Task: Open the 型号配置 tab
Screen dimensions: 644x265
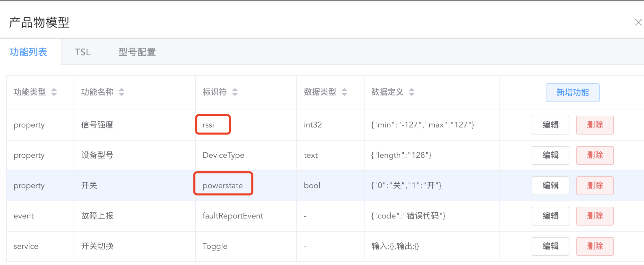Action: coord(137,52)
